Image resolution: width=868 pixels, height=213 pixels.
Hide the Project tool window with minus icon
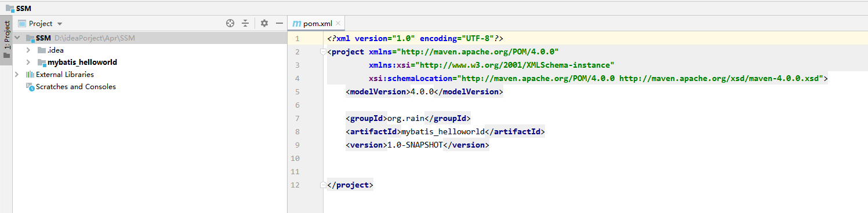(279, 23)
